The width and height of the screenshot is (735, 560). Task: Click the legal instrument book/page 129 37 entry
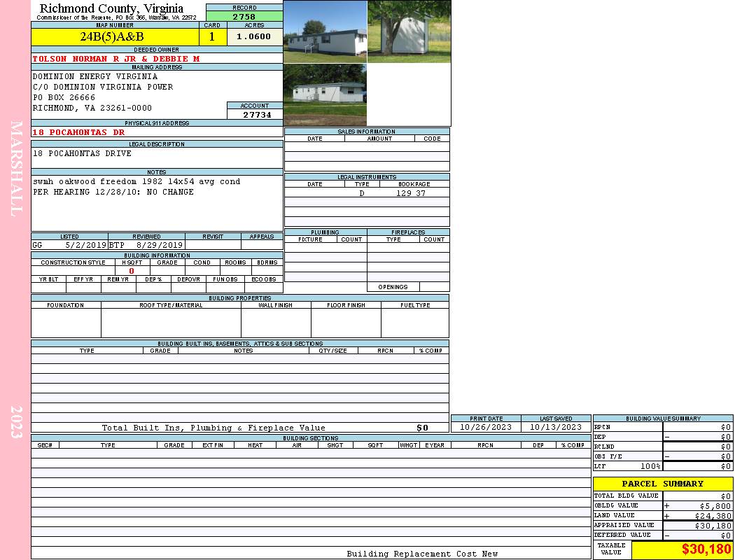point(411,193)
